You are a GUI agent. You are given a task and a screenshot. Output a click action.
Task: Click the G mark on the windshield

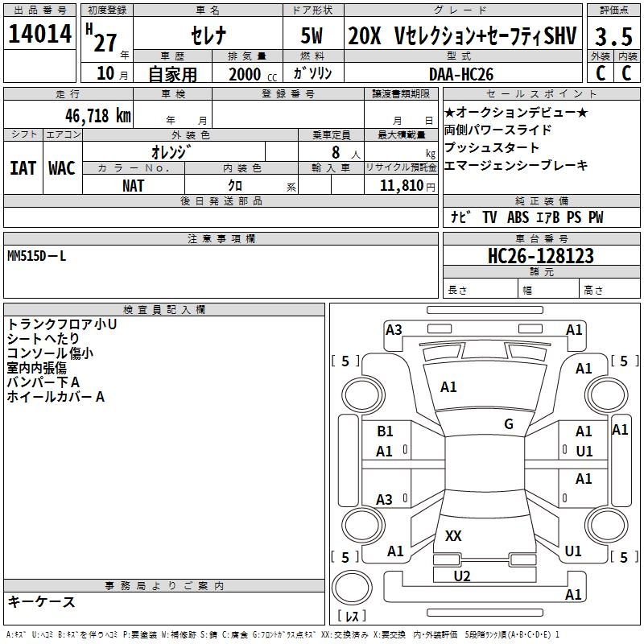(509, 424)
